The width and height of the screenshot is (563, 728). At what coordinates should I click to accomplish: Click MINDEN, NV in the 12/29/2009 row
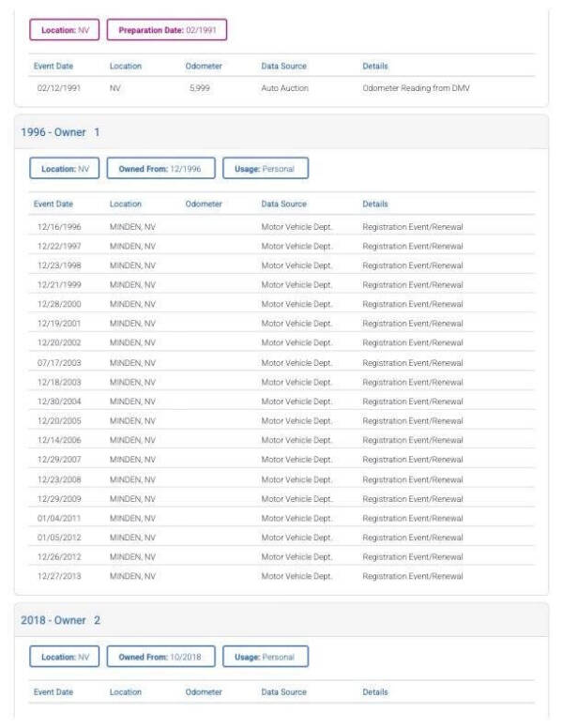pos(132,499)
